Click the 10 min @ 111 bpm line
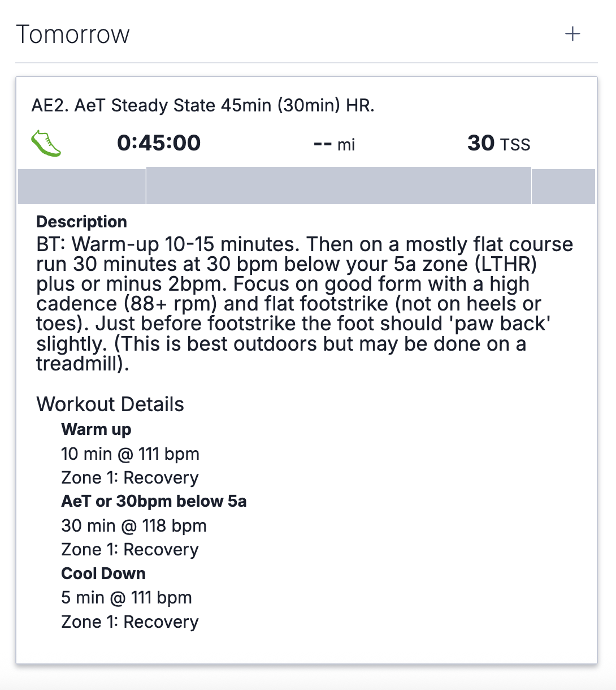 pyautogui.click(x=130, y=454)
